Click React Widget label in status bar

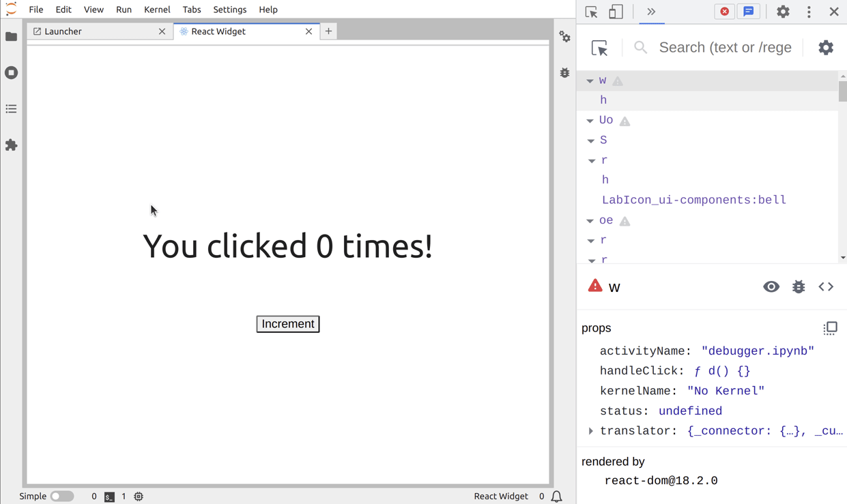501,496
